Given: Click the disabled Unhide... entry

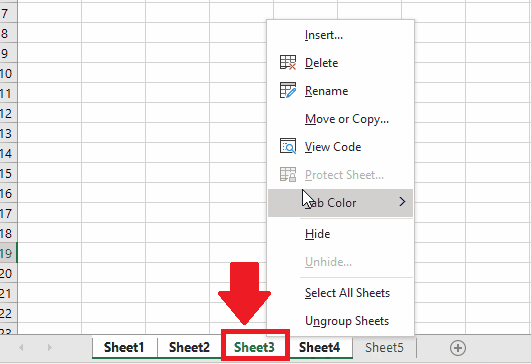Looking at the screenshot, I should pyautogui.click(x=340, y=262).
